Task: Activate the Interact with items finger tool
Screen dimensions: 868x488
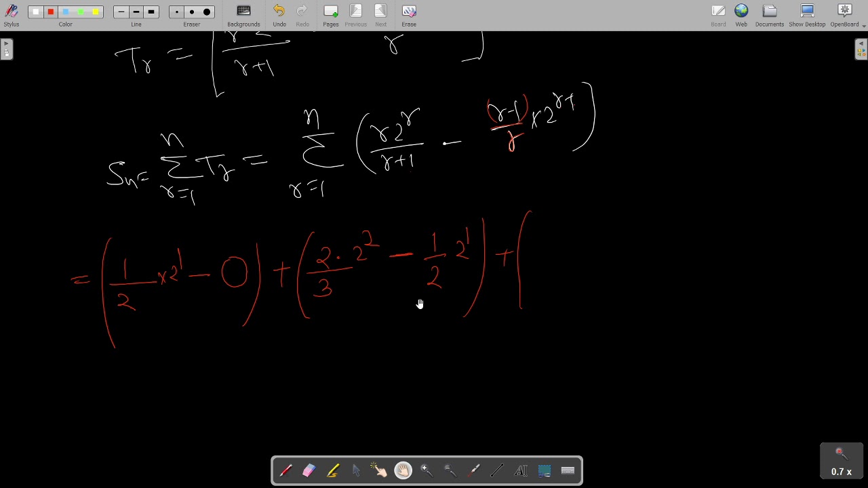Action: coord(379,470)
